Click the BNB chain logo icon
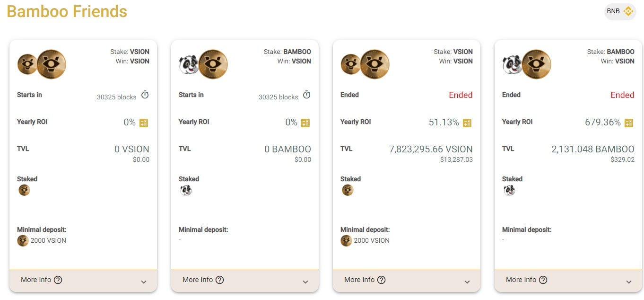The width and height of the screenshot is (644, 300). click(628, 11)
